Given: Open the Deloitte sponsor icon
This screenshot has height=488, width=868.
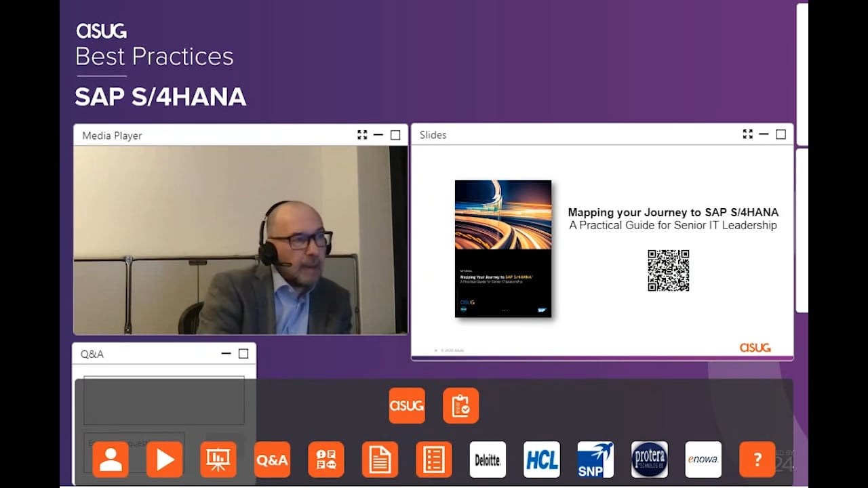Looking at the screenshot, I should 488,460.
